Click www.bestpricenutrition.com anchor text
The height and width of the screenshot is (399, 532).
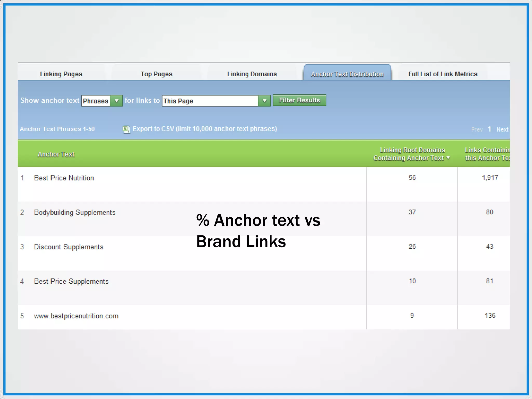(x=76, y=316)
